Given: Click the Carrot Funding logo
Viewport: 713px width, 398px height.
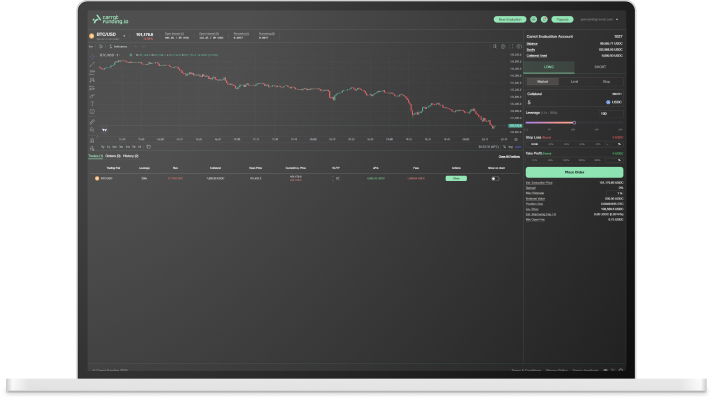Looking at the screenshot, I should point(110,20).
